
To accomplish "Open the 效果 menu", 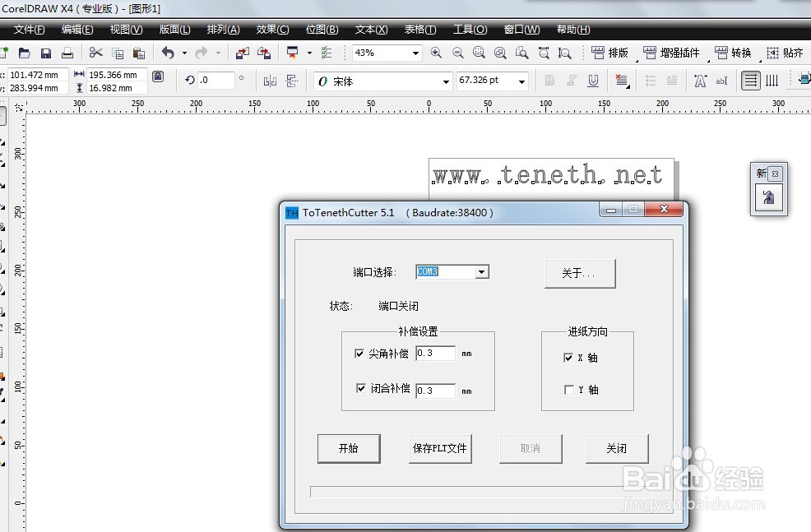I will tap(271, 30).
